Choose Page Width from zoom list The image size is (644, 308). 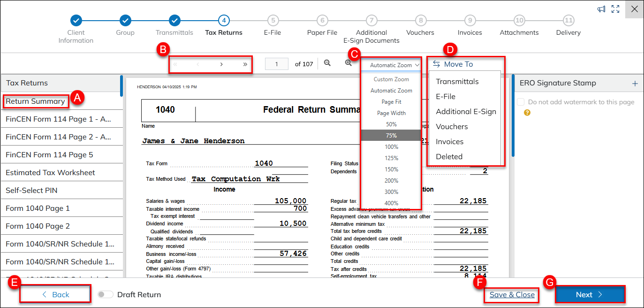click(391, 113)
